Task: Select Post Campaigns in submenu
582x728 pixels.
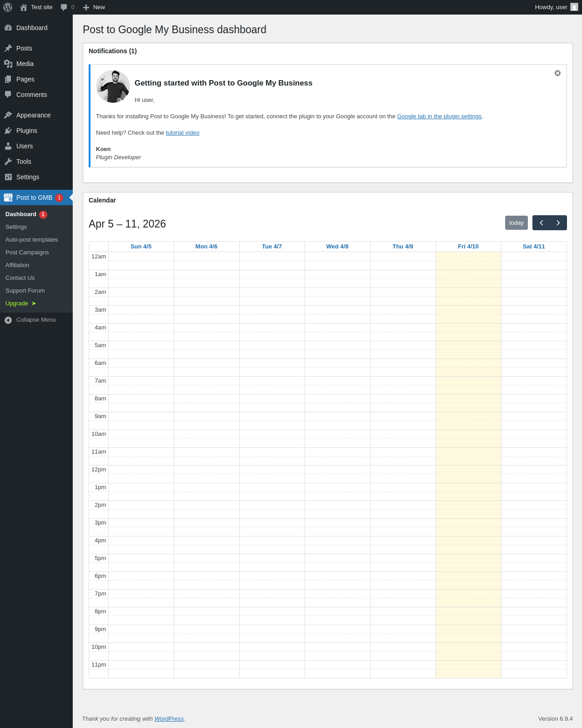Action: point(27,253)
